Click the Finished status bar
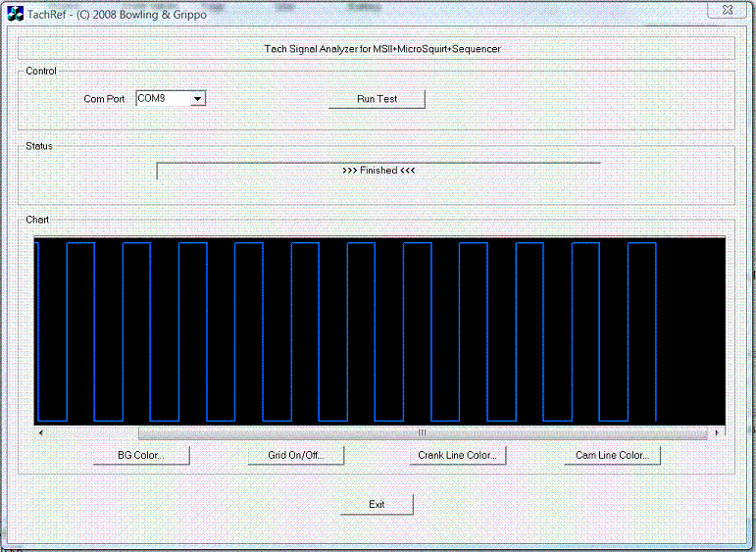756x552 pixels. pos(378,171)
